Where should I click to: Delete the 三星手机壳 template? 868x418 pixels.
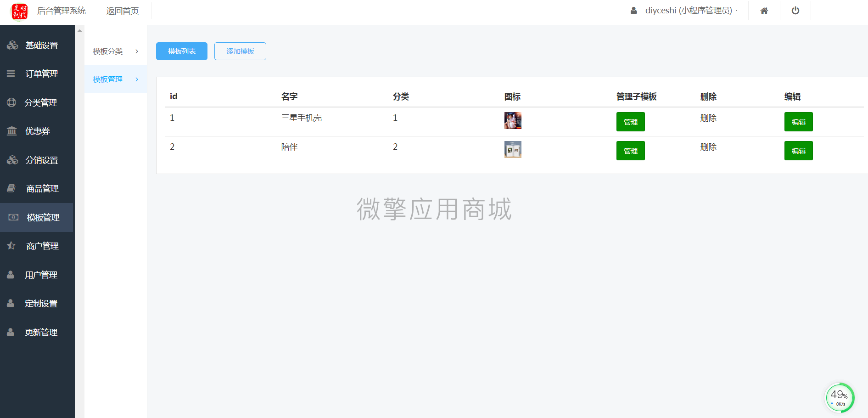[x=708, y=118]
